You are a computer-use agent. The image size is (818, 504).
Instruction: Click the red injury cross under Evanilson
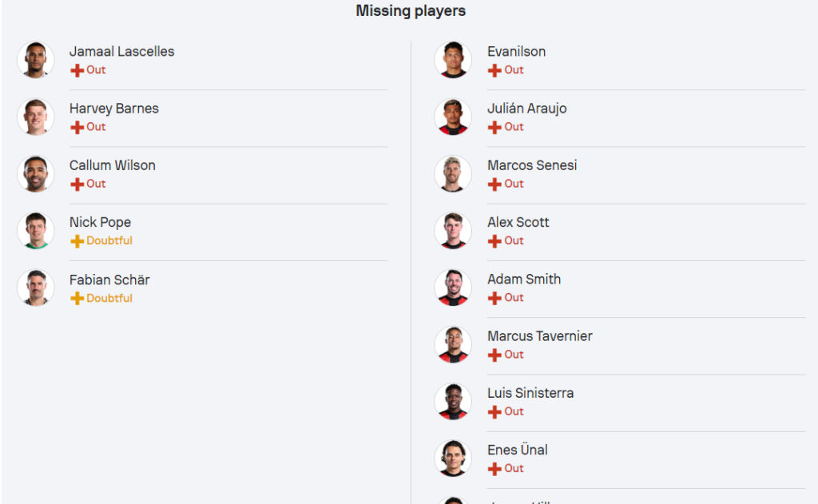(494, 70)
